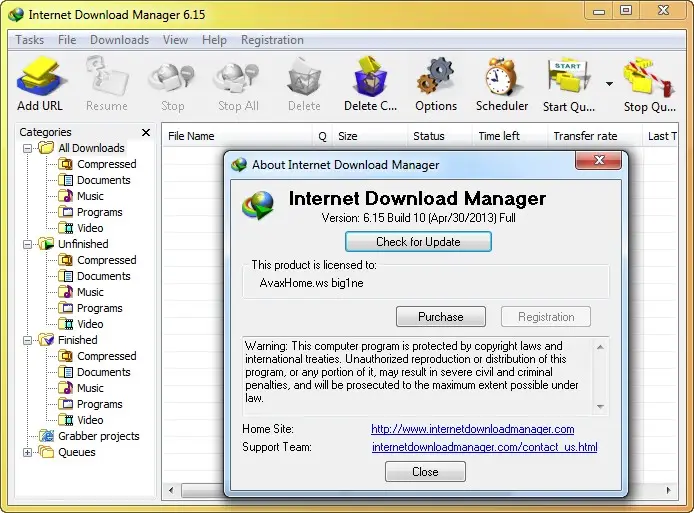This screenshot has height=513, width=694.
Task: Open the File menu
Action: pos(67,40)
